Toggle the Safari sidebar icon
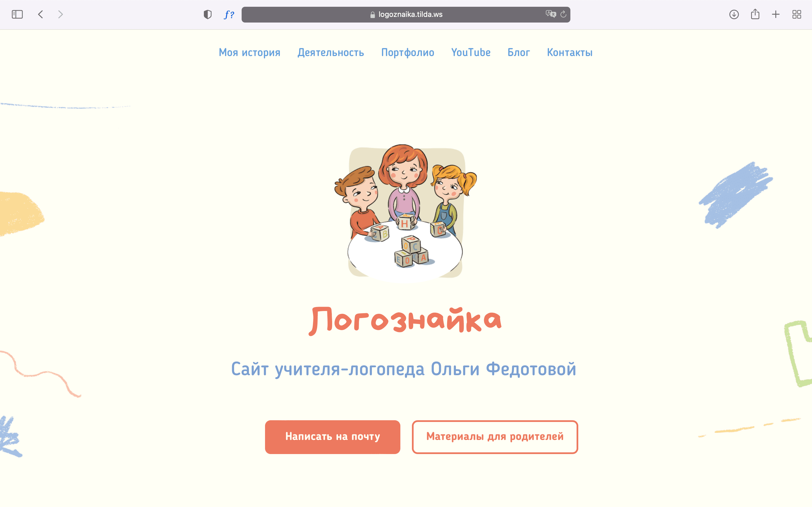Screen dimensions: 812x507 point(17,14)
